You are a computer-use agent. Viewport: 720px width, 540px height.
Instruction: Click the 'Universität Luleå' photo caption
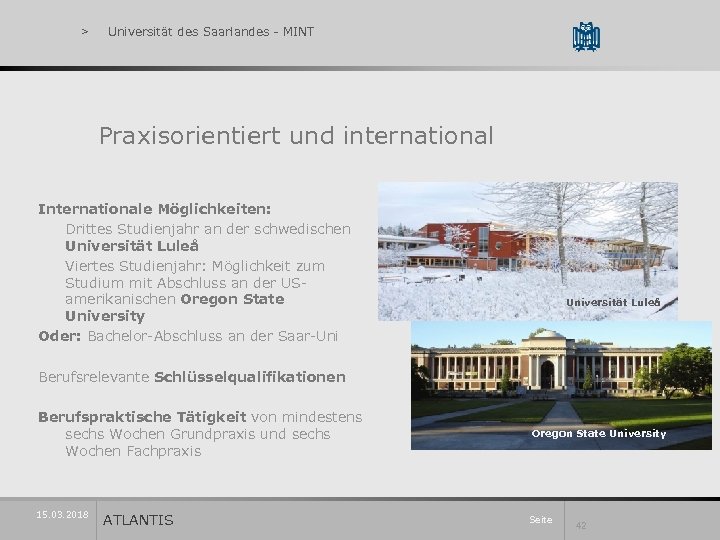(x=613, y=303)
